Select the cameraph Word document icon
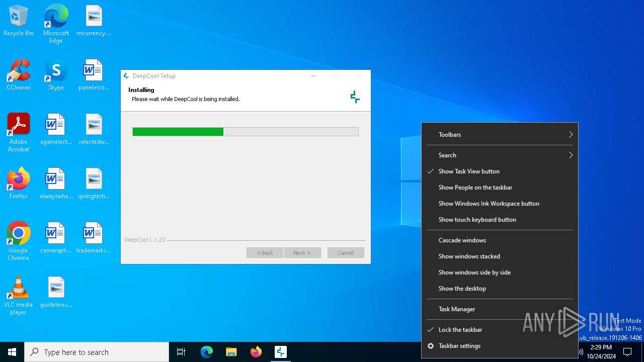This screenshot has width=644, height=362. point(56,238)
